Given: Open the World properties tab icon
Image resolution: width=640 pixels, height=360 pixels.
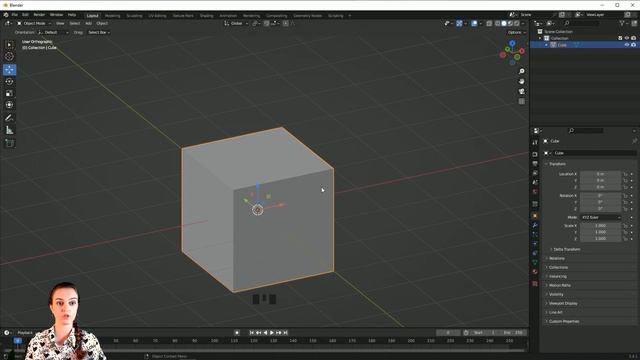Looking at the screenshot, I should tap(535, 191).
